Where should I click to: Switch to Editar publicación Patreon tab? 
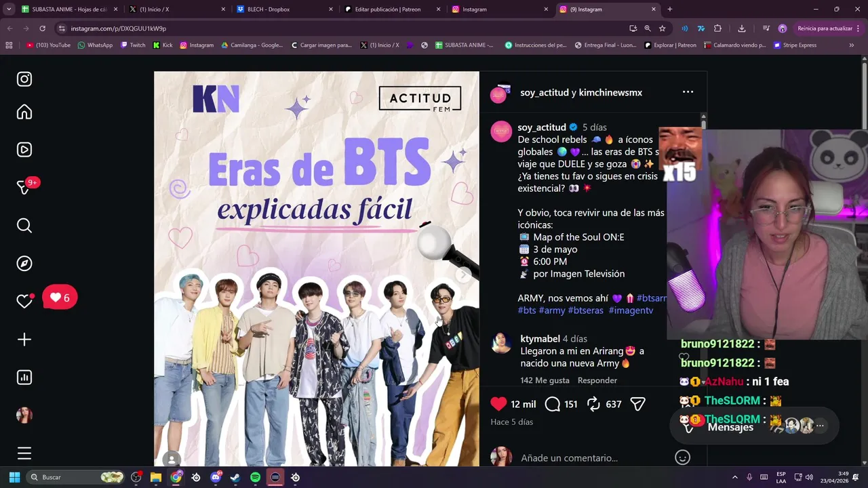391,9
